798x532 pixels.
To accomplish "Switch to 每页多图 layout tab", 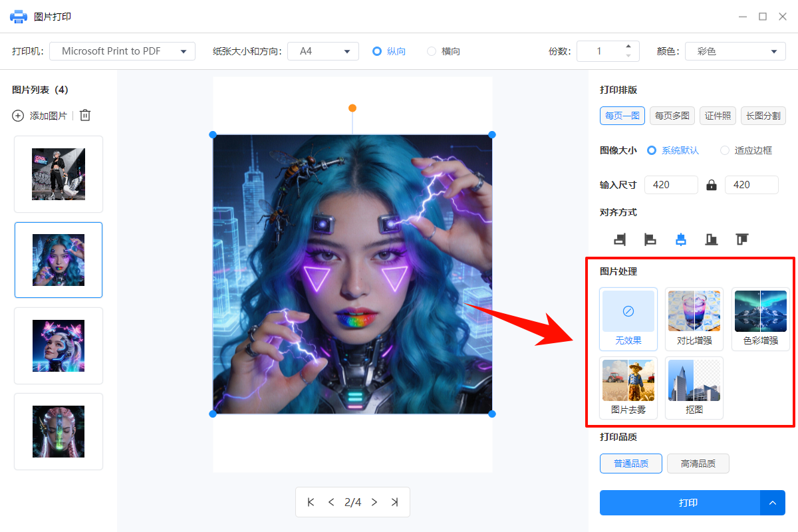I will tap(672, 115).
